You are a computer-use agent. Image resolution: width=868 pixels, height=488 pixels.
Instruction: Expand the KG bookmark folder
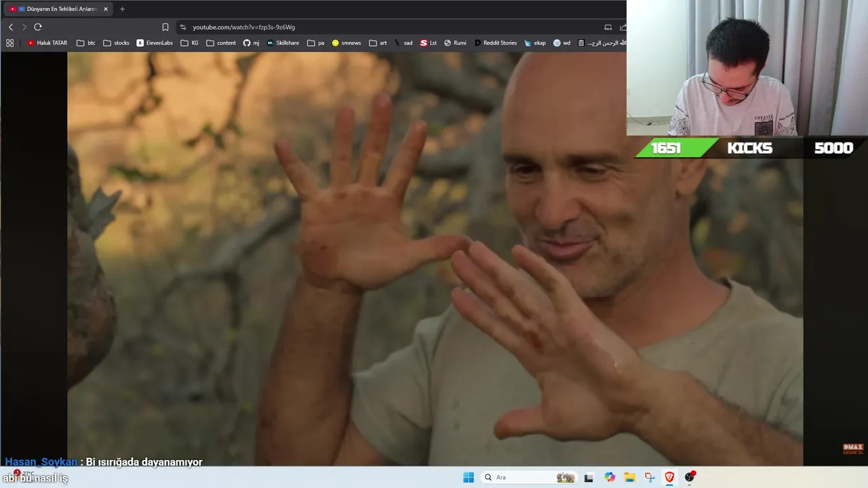189,43
